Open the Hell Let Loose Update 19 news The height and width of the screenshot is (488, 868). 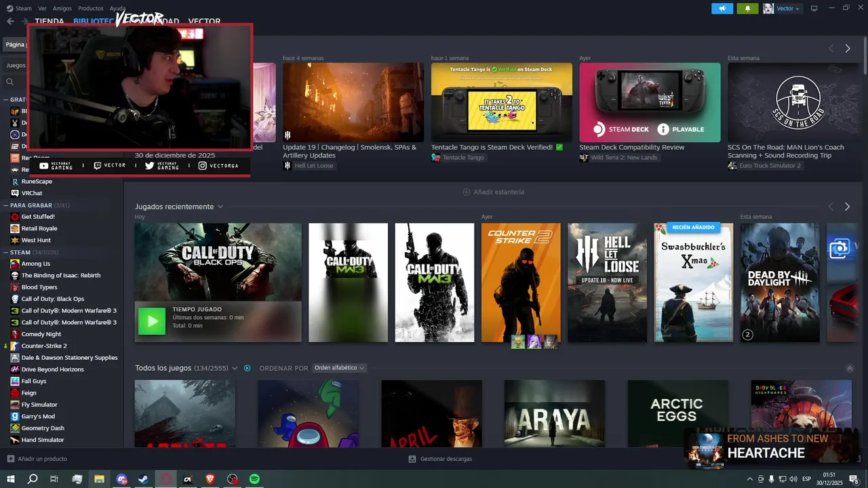pos(353,102)
